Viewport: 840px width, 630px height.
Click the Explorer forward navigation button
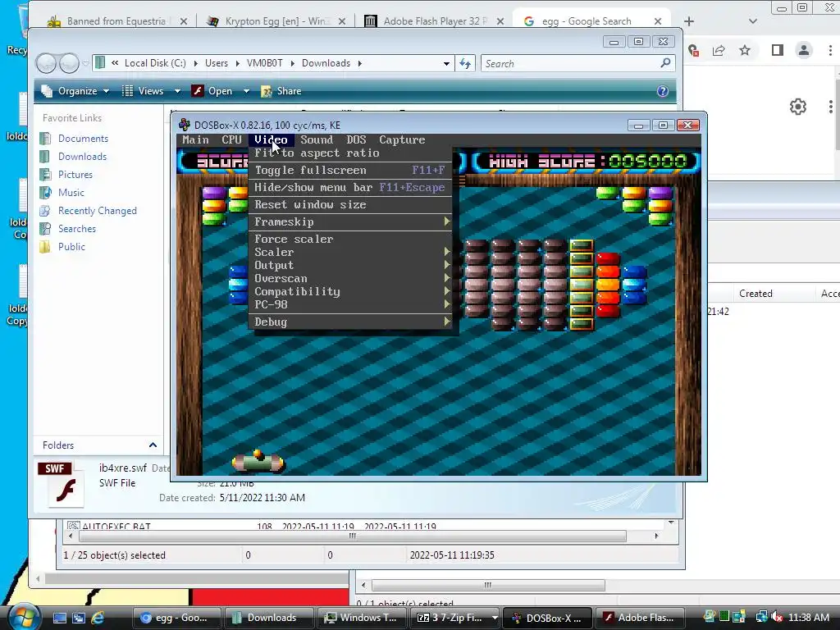pos(69,64)
